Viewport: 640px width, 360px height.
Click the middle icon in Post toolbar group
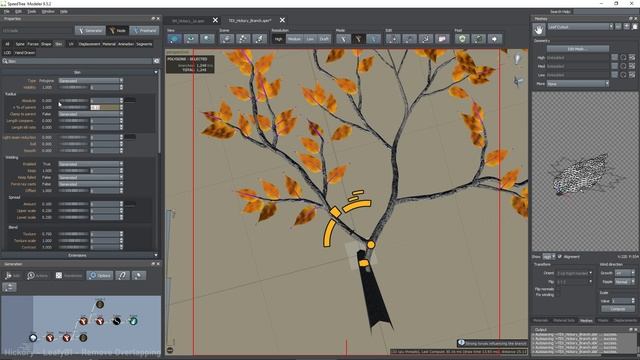pyautogui.click(x=478, y=39)
